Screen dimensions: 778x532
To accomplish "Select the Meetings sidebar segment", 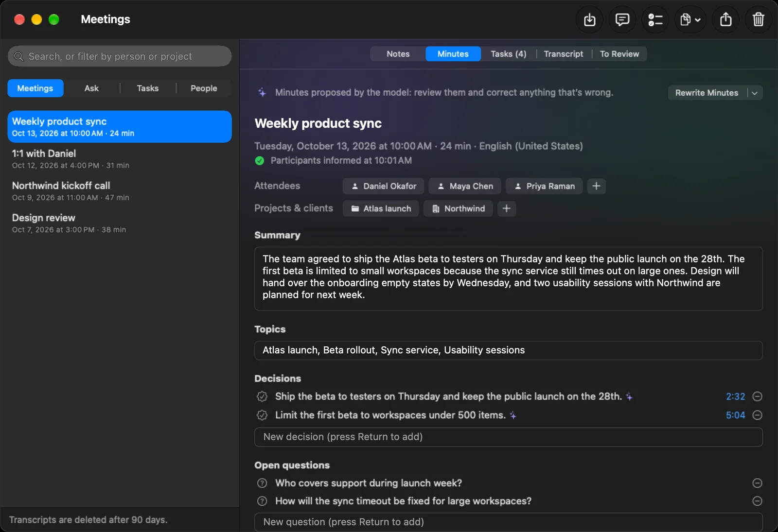I will (x=35, y=88).
